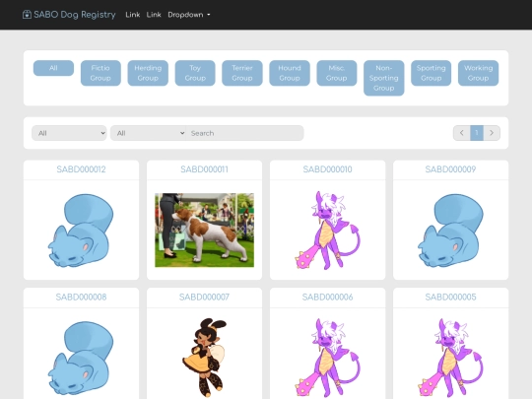Click purple dragon image under SABD000005

450,358
